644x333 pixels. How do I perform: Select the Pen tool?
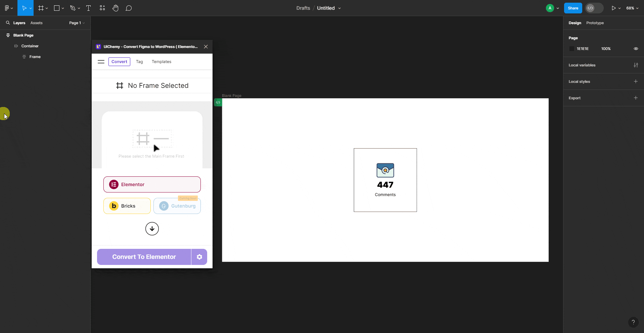[73, 8]
